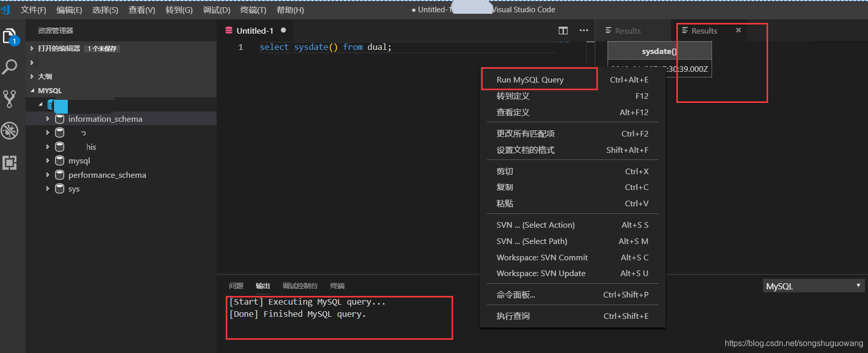Open the 帮助(H) menu

[x=290, y=10]
